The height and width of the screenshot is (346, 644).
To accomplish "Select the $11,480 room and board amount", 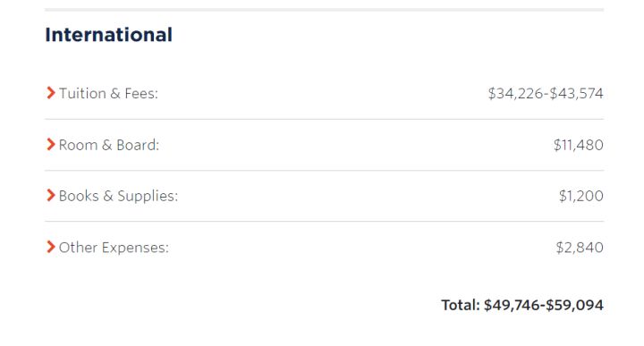I will (579, 145).
